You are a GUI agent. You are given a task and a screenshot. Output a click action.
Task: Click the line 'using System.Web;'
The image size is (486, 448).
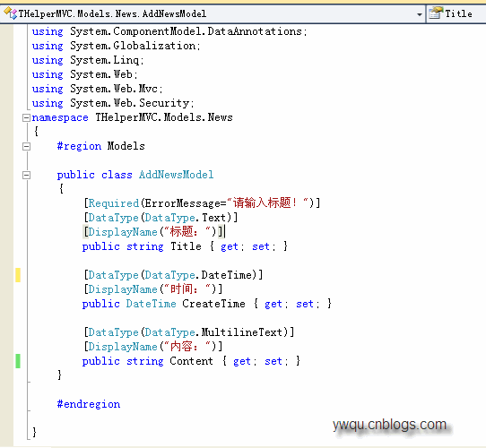[x=84, y=74]
